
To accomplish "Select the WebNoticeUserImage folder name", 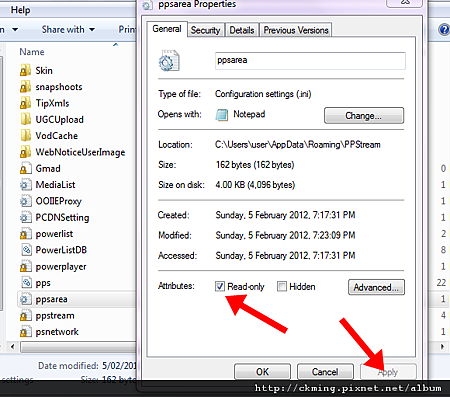I will (80, 152).
